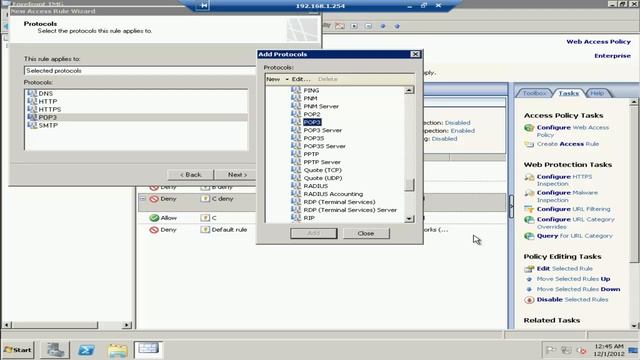
Task: Close the Add Protocols dialog via Close button
Action: tap(366, 233)
